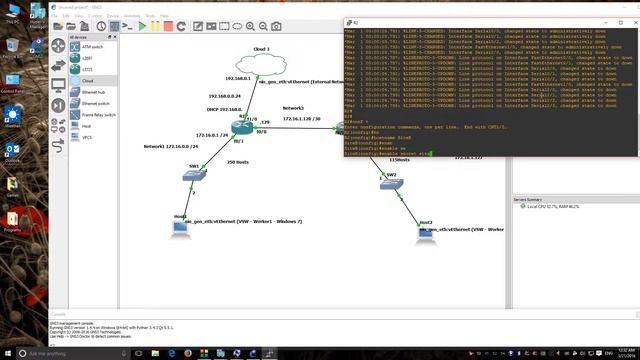The image size is (640, 360).
Task: Click the Zoom in magnifier icon
Action: click(x=250, y=27)
